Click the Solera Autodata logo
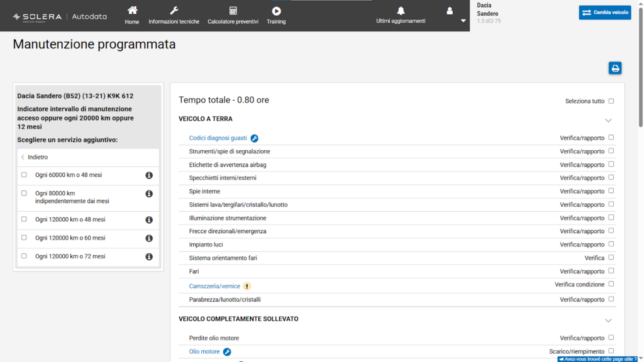The image size is (644, 362). pos(60,17)
